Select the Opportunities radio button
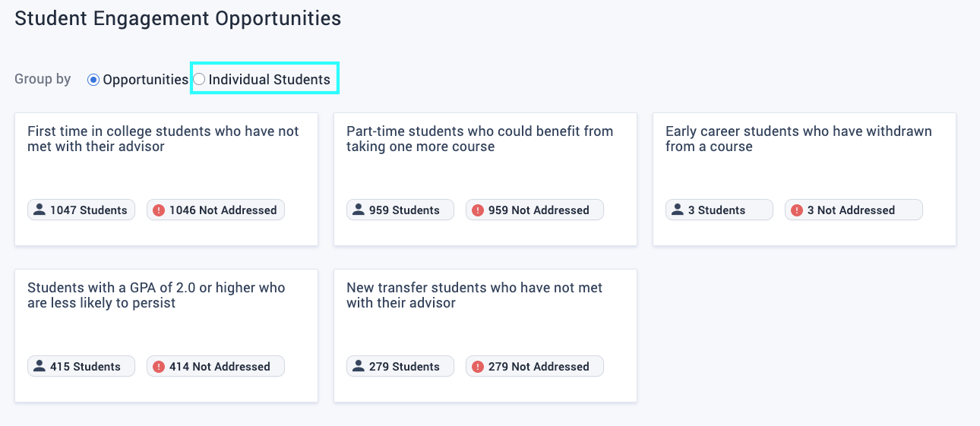 pyautogui.click(x=93, y=79)
